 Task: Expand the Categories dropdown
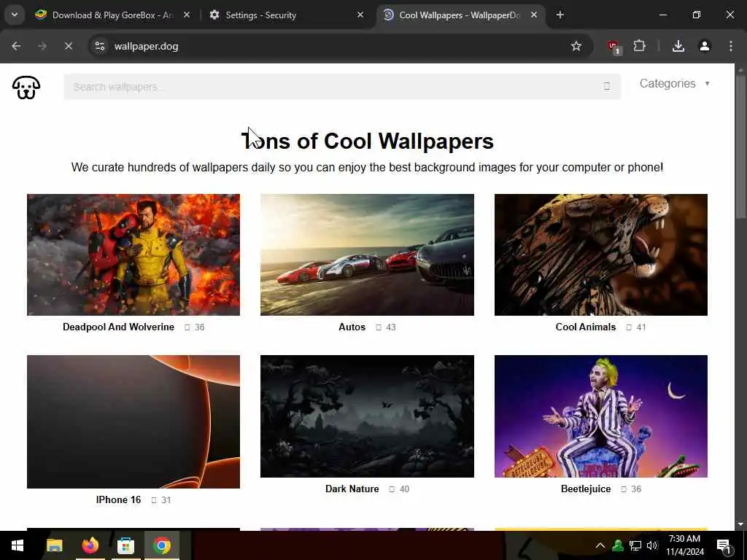click(x=675, y=83)
